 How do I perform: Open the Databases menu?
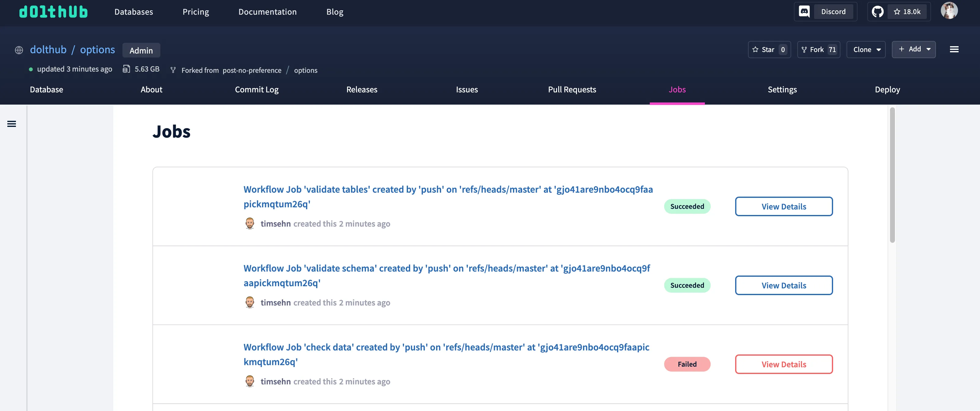pos(133,12)
